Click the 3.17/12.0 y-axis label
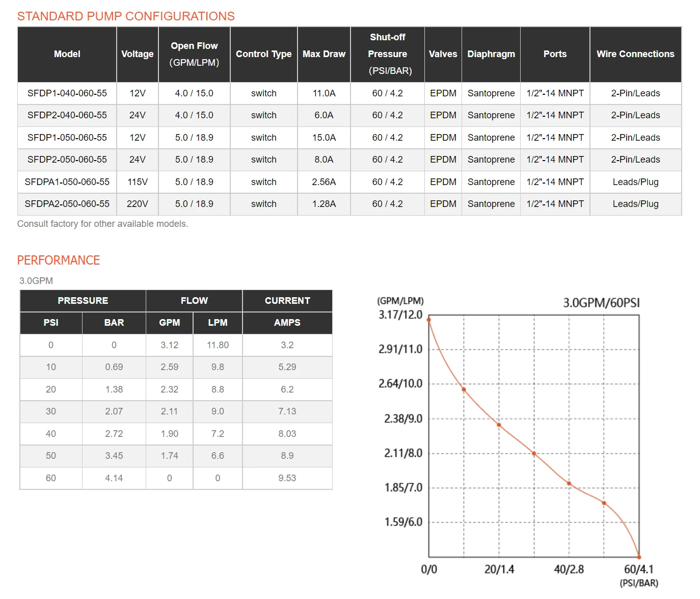The image size is (700, 599). click(x=400, y=315)
